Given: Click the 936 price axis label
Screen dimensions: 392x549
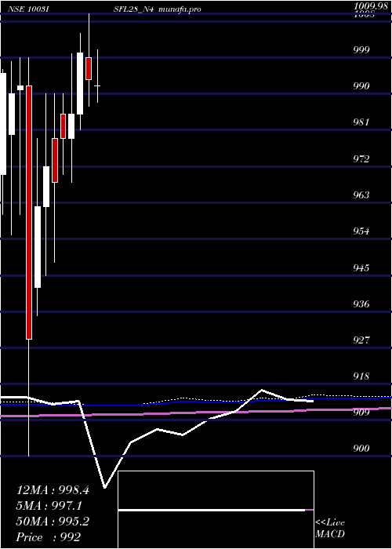Looking at the screenshot, I should [361, 304].
